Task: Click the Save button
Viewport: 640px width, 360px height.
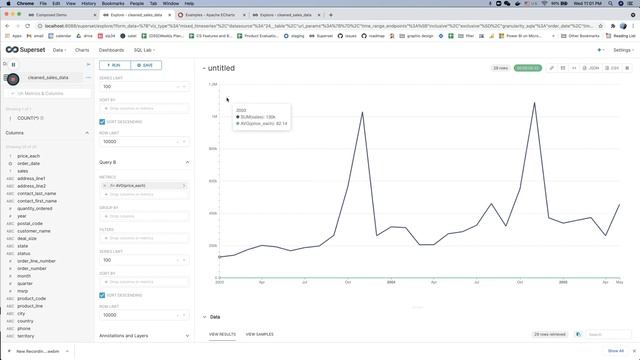Action: point(146,65)
